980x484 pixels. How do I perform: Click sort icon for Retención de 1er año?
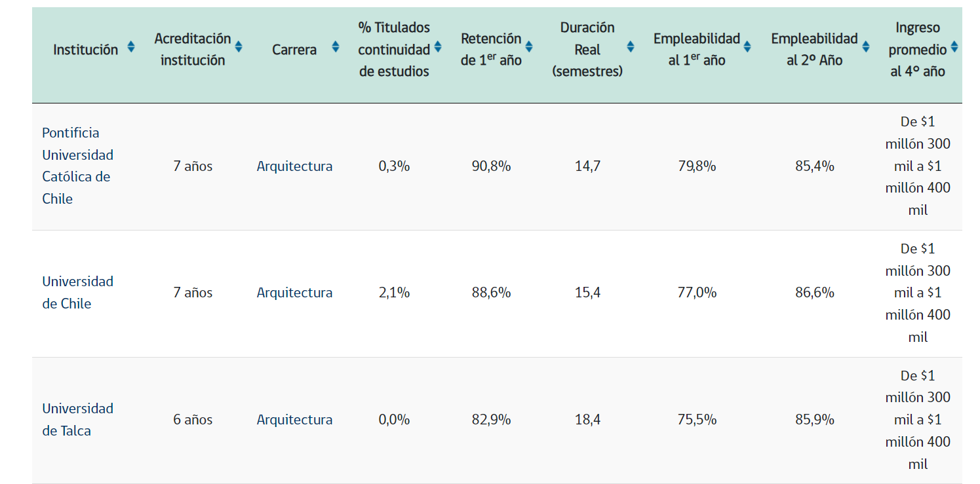[x=529, y=47]
